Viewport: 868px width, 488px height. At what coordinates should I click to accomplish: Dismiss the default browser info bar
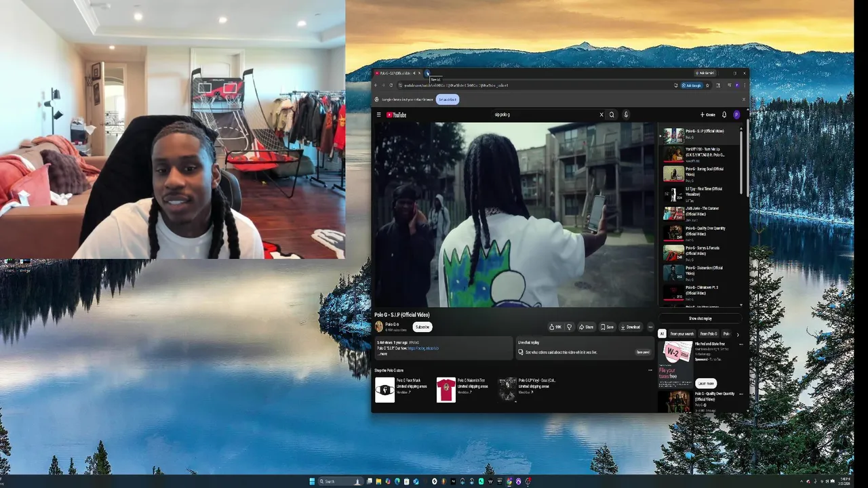(743, 100)
